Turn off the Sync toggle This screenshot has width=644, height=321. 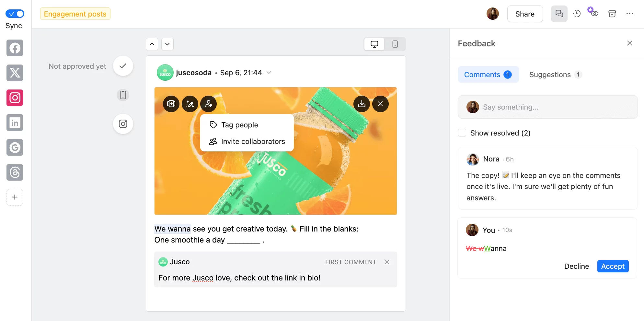(x=15, y=14)
